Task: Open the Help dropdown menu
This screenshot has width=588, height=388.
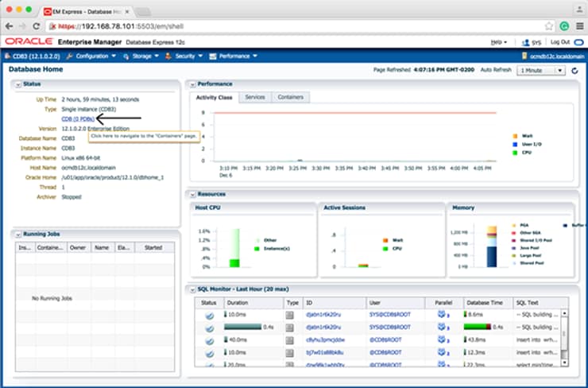Action: pyautogui.click(x=499, y=42)
